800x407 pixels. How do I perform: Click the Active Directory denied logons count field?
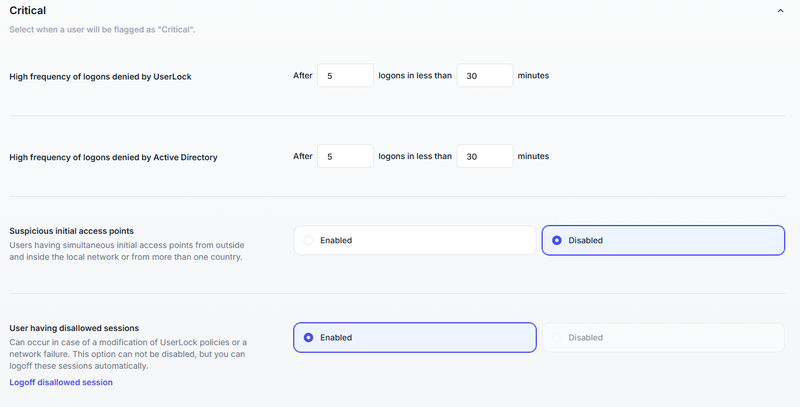click(x=345, y=157)
